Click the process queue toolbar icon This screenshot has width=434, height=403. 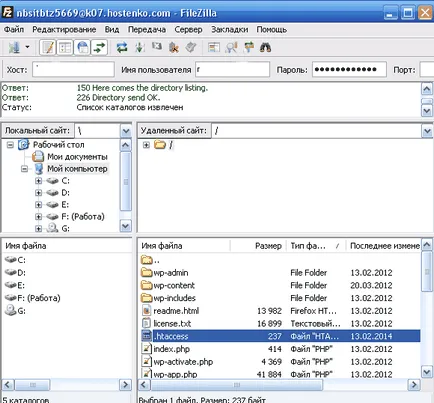pyautogui.click(x=140, y=48)
